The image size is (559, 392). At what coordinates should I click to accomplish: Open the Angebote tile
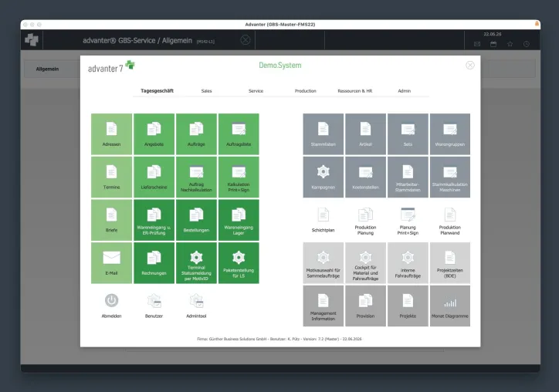pyautogui.click(x=154, y=134)
